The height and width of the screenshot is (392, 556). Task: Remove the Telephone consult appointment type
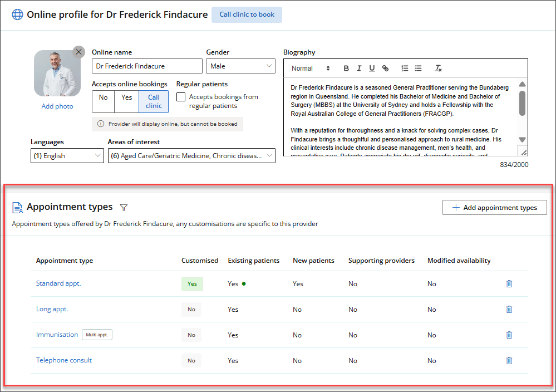[509, 360]
